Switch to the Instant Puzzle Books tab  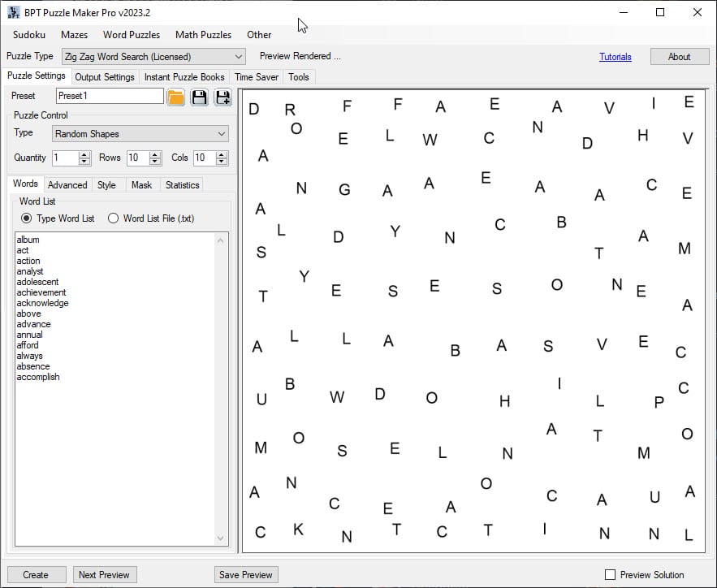(x=184, y=77)
